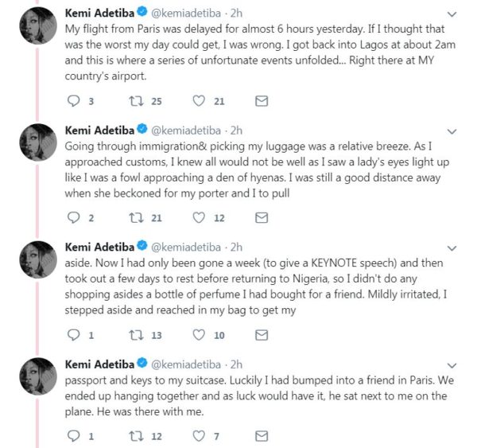Open @kemiadetiba handle in the second tweet
Screen dimensions: 477x448
(x=186, y=131)
